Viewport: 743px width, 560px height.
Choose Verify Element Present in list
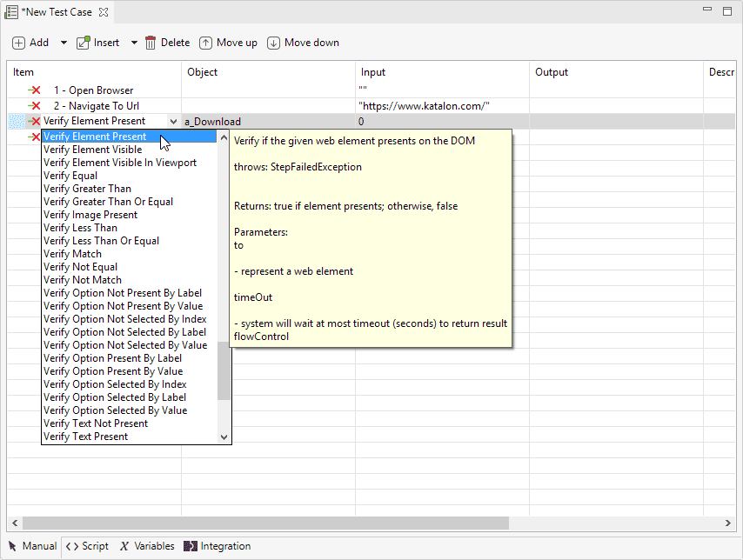click(130, 137)
